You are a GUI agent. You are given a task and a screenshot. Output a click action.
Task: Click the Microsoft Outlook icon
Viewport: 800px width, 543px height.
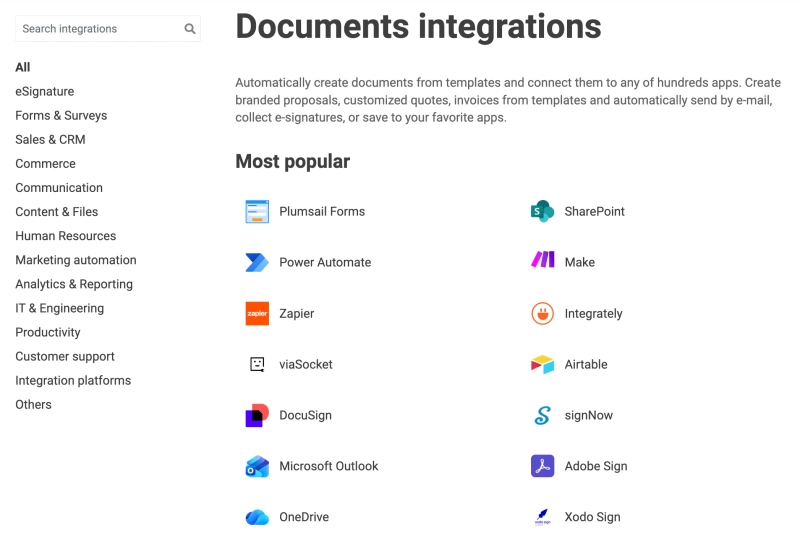coord(257,466)
